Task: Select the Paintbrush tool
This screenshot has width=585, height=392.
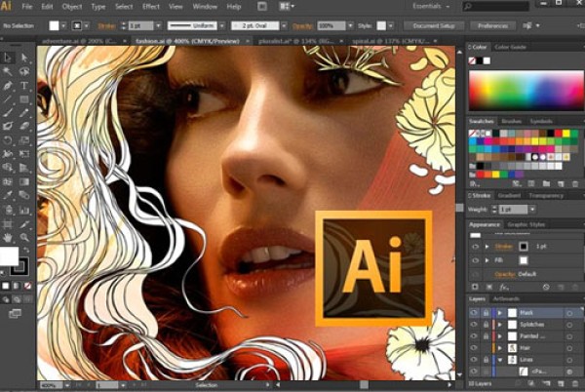Action: tap(8, 112)
